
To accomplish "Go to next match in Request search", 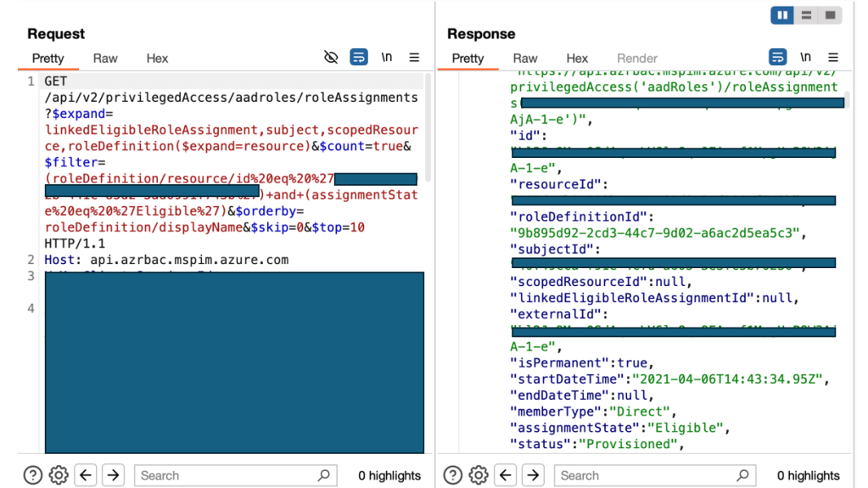I will point(113,475).
